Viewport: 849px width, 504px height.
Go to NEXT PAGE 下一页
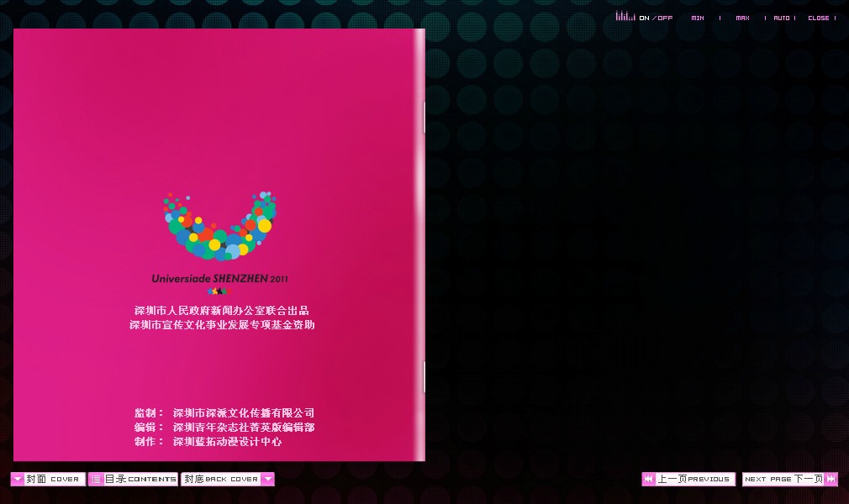click(790, 479)
